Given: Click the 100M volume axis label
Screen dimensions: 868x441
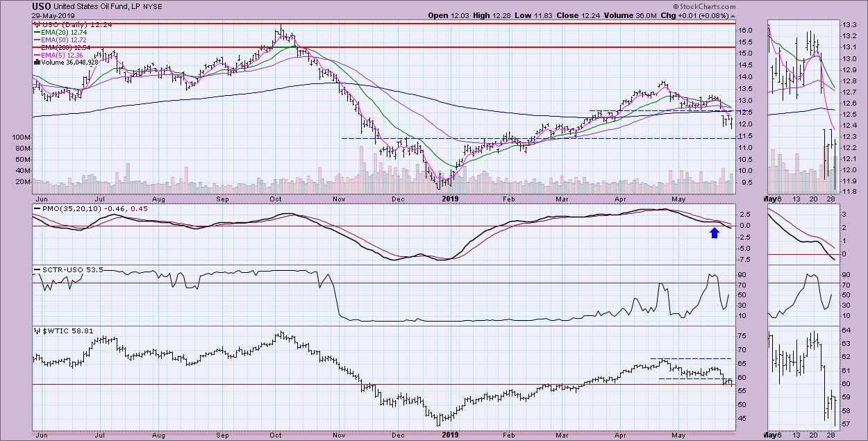Looking at the screenshot, I should [23, 138].
